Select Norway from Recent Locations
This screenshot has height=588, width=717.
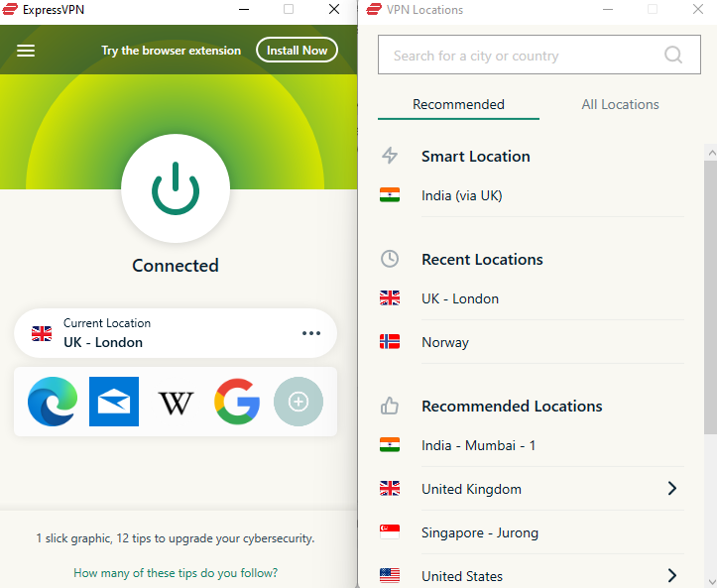click(532, 342)
